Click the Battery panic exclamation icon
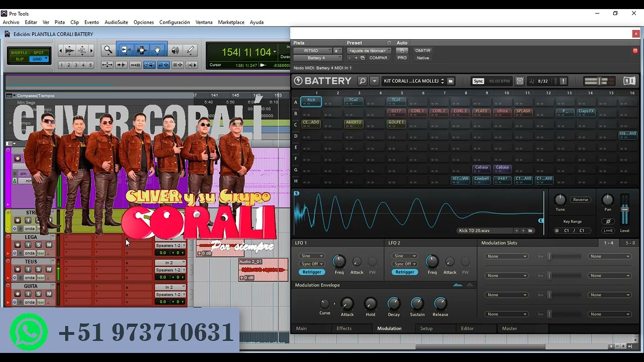 [x=563, y=81]
